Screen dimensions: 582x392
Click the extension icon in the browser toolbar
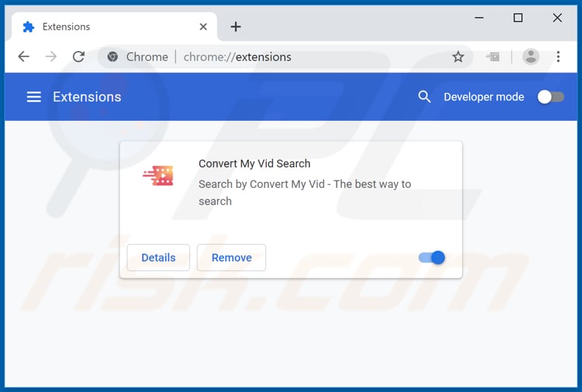coord(493,57)
